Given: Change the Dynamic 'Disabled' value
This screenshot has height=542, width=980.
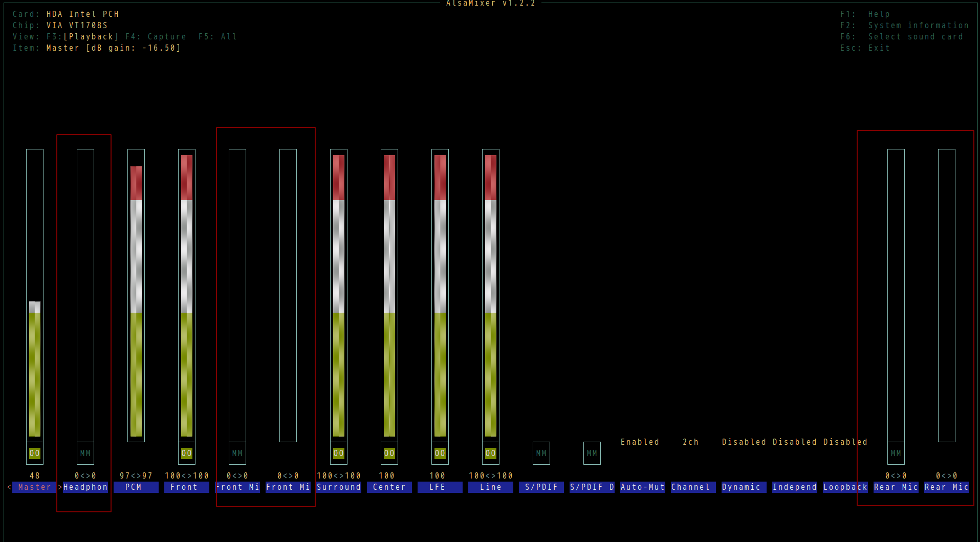Looking at the screenshot, I should pos(744,442).
